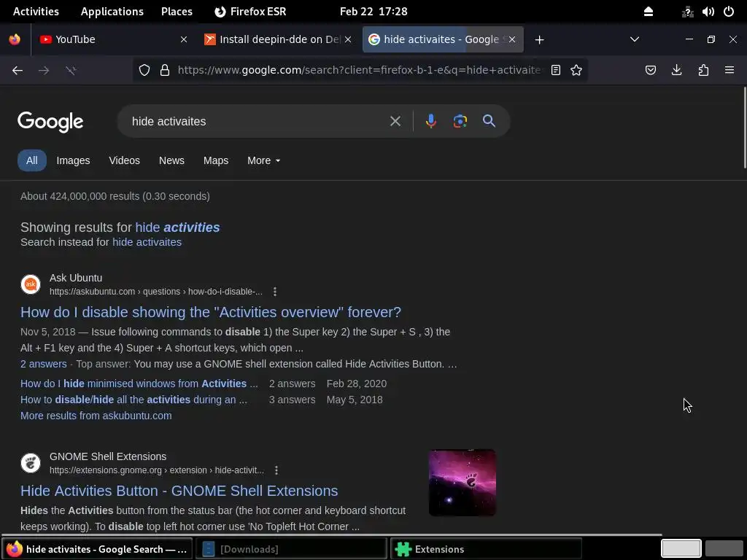Toggle reader view icon in address bar

tap(555, 71)
